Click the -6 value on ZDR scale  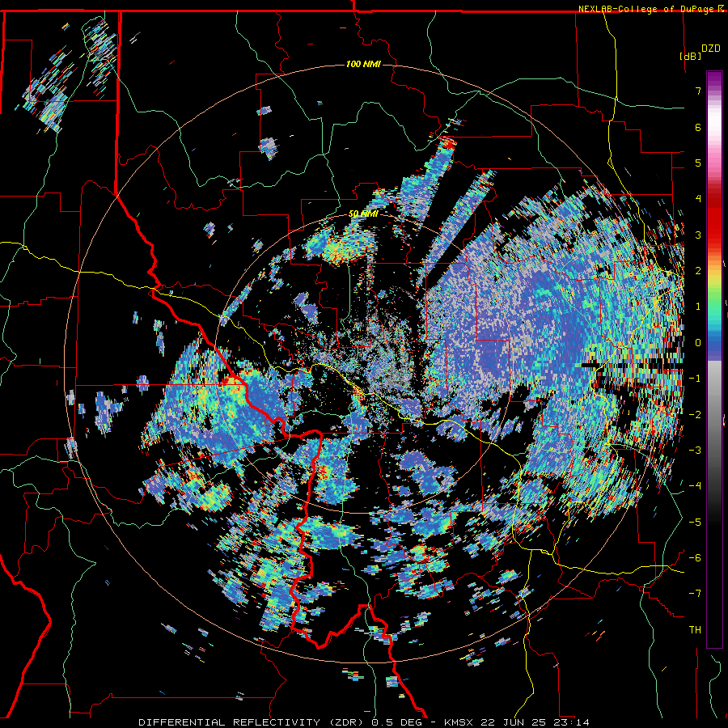pos(695,557)
